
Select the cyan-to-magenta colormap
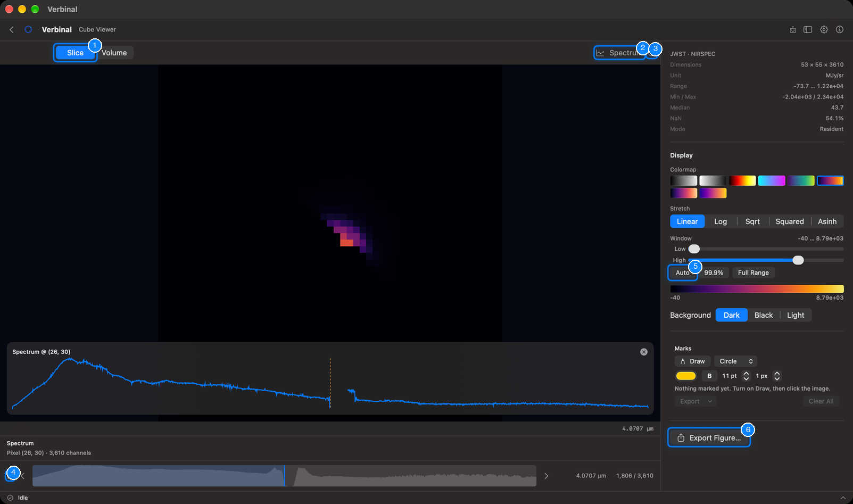772,180
